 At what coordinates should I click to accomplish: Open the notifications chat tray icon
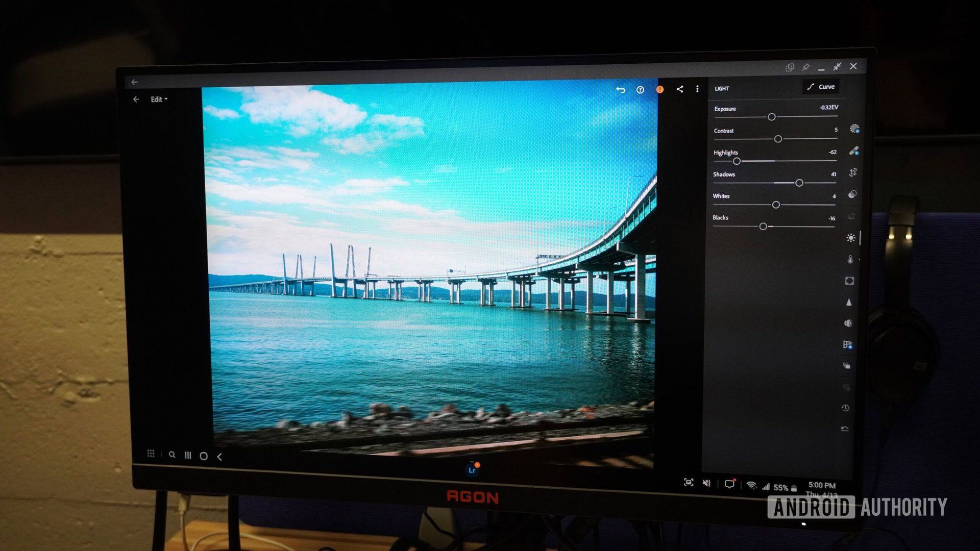point(730,484)
